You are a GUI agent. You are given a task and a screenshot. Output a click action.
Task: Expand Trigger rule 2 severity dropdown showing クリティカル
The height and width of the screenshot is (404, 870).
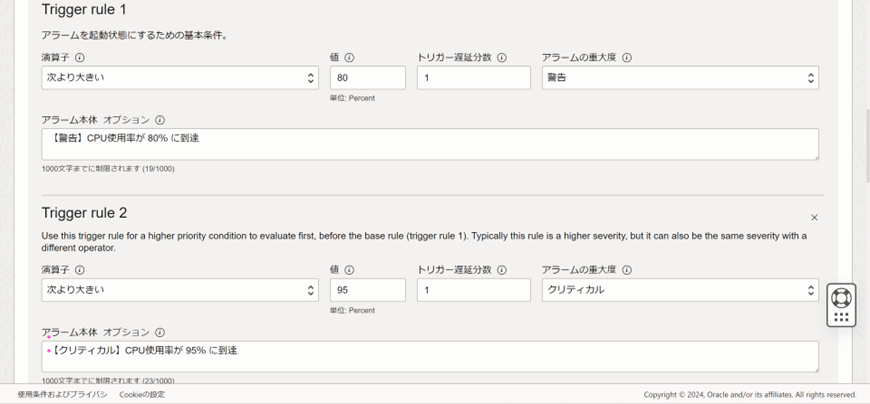point(680,290)
